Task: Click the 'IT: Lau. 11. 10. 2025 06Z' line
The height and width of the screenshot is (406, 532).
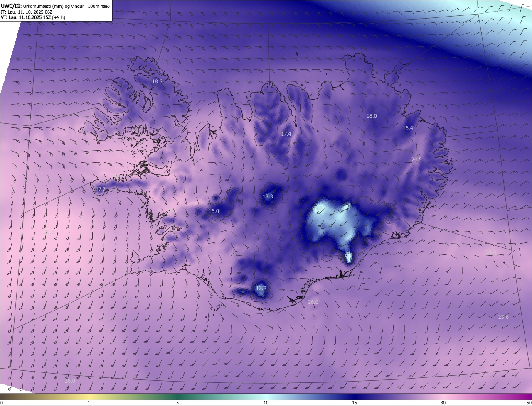Action: [27, 12]
